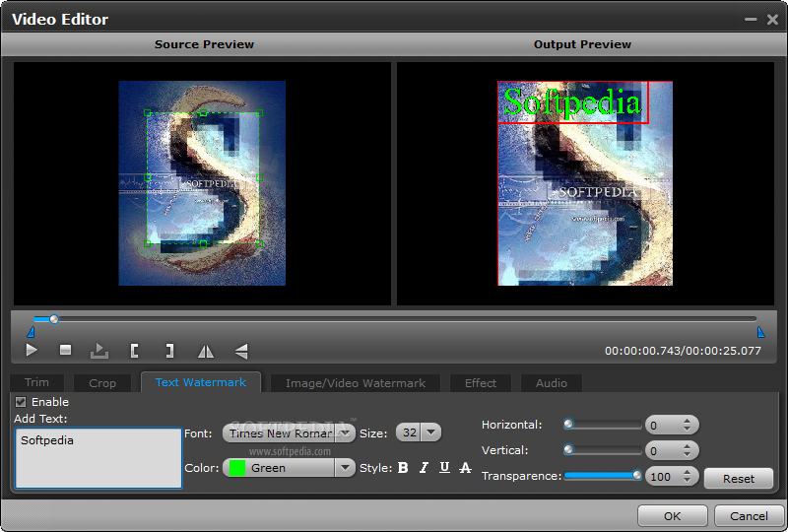Click the Add Text field containing Softpedia

click(x=98, y=458)
